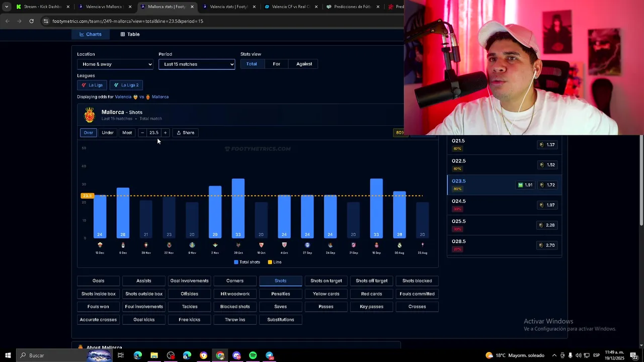
Task: Select the Against stats view
Action: 304,64
